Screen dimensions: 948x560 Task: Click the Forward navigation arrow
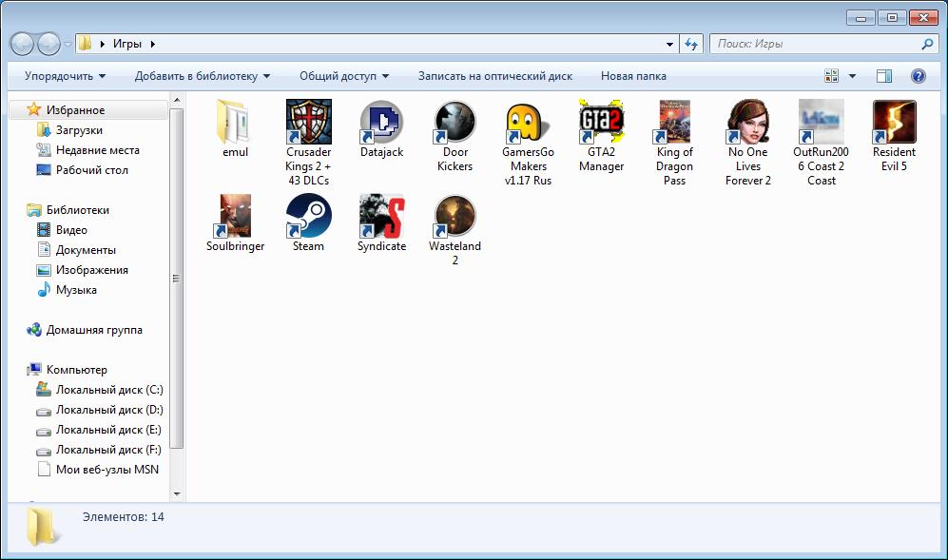tap(48, 44)
